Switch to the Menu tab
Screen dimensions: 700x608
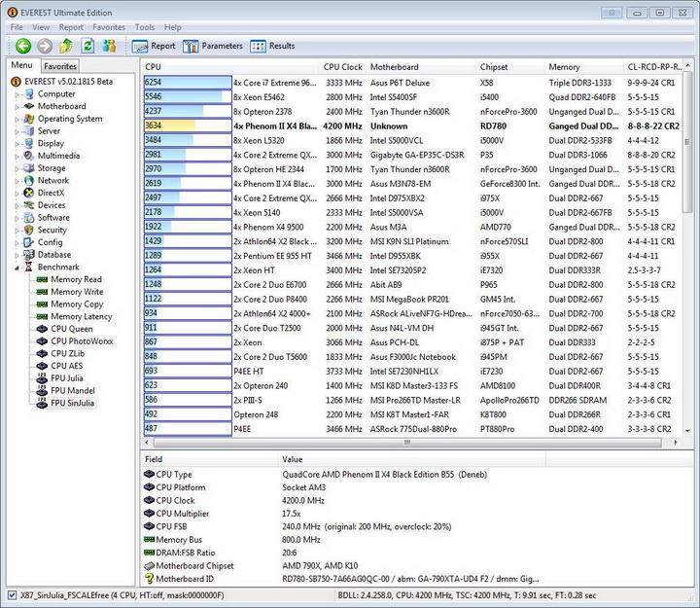pos(21,65)
